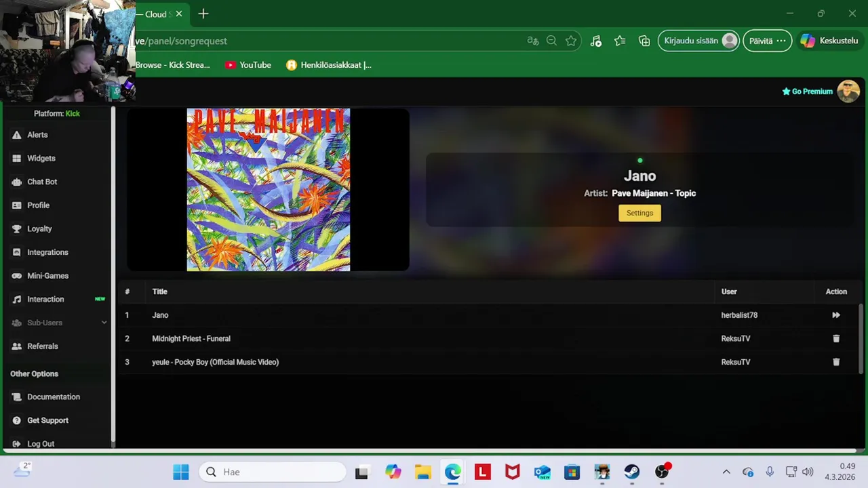
Task: Delete Midnight Priest - Funeral request
Action: 836,338
